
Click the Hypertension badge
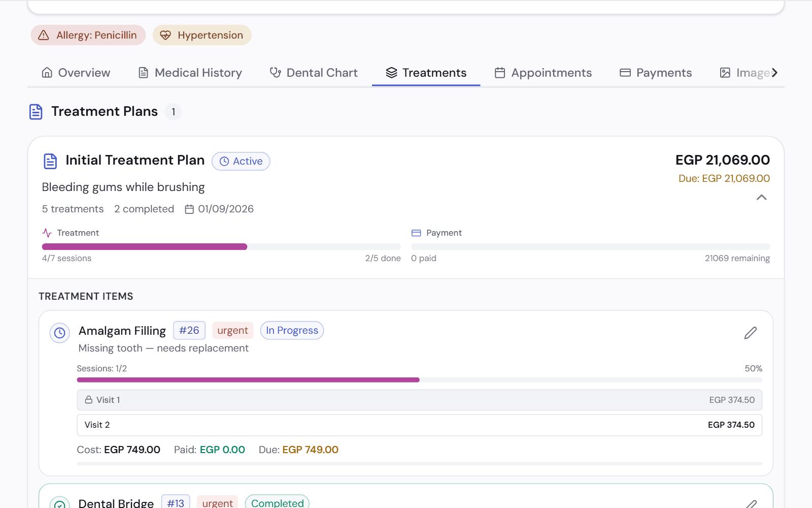coord(202,35)
